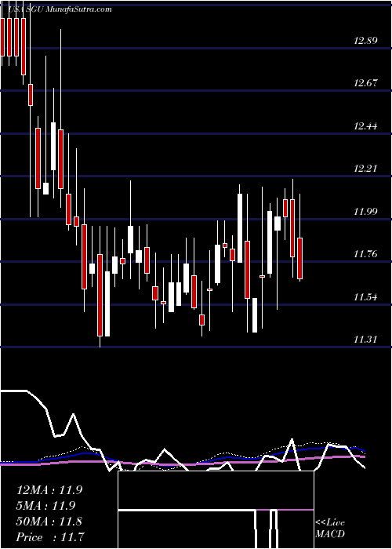Select the 12.89 price axis label
The height and width of the screenshot is (549, 392).
(x=365, y=40)
